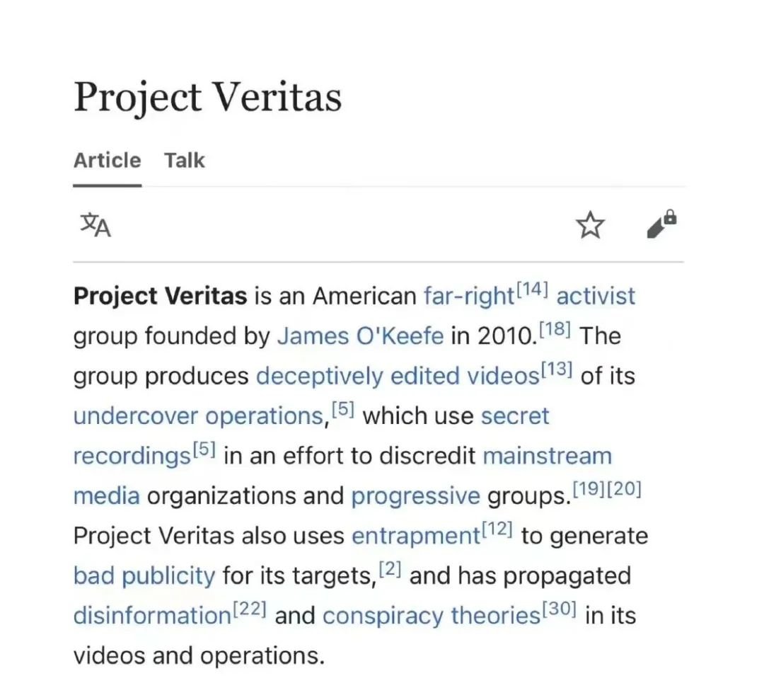Image resolution: width=764 pixels, height=700 pixels.
Task: Click the watchlist star icon
Action: pos(590,226)
